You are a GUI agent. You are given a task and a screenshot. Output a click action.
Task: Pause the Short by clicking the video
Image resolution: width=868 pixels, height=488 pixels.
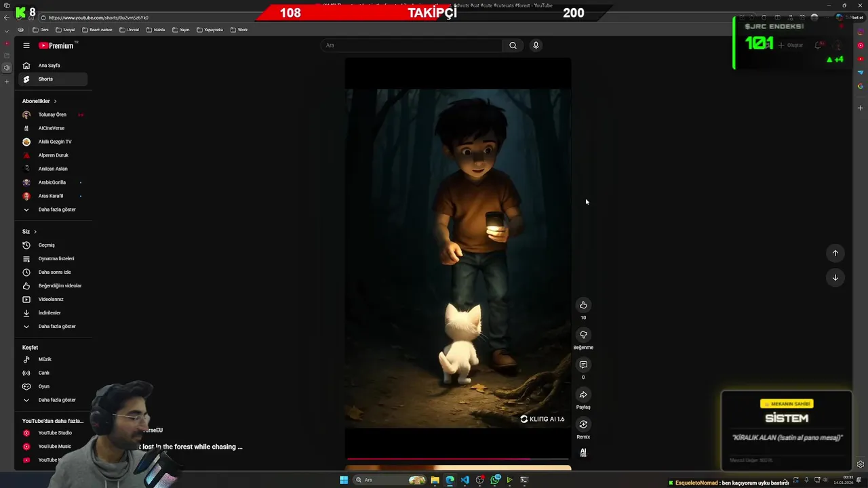pos(458,258)
